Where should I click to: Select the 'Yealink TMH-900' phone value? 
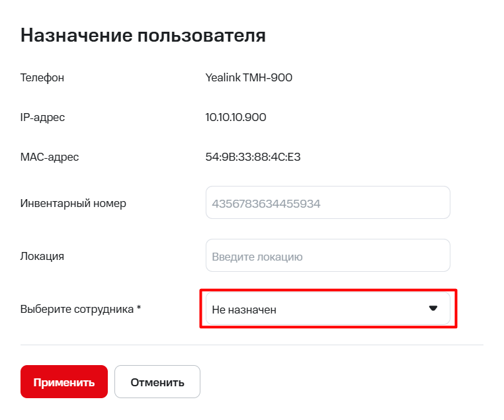pyautogui.click(x=249, y=78)
